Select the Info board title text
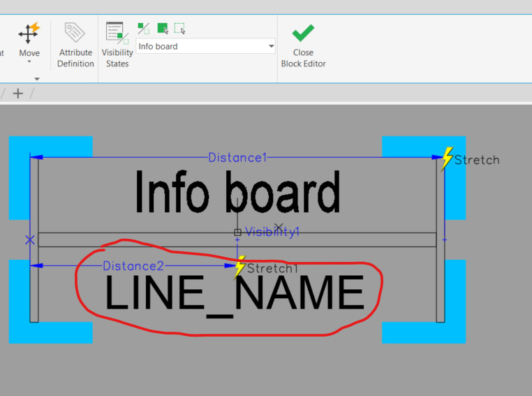The width and height of the screenshot is (532, 396). coord(237,192)
